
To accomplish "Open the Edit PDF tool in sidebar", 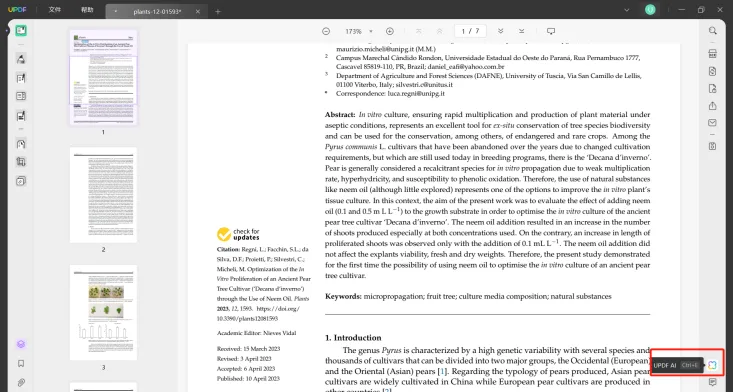I will click(21, 78).
